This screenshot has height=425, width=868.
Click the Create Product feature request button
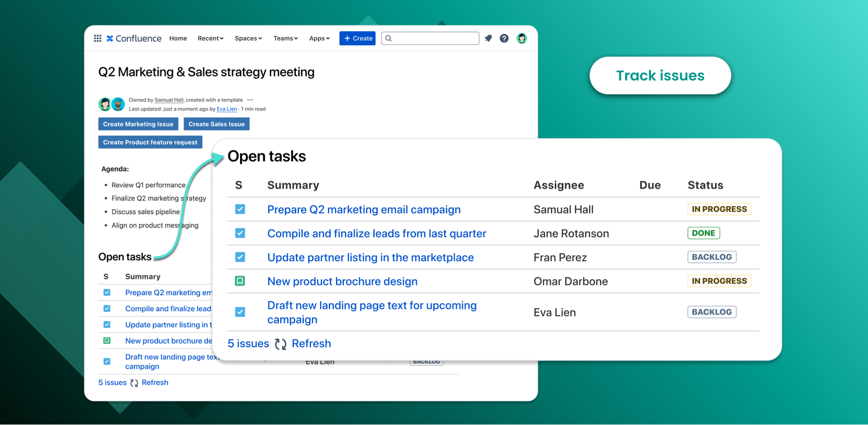point(150,142)
